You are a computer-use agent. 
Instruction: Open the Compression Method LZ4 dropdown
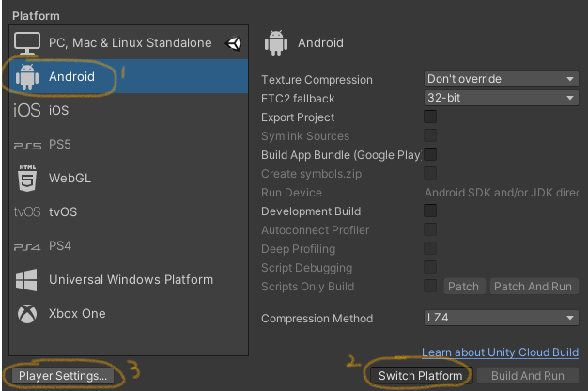(x=501, y=318)
